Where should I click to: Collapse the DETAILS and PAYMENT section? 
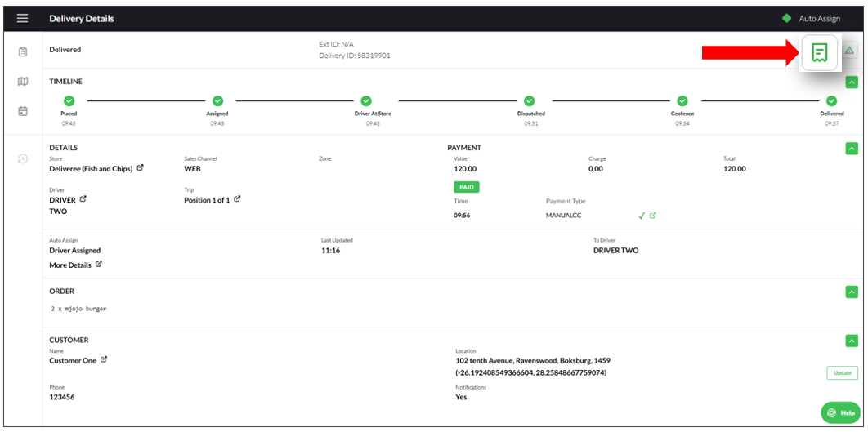click(x=852, y=149)
